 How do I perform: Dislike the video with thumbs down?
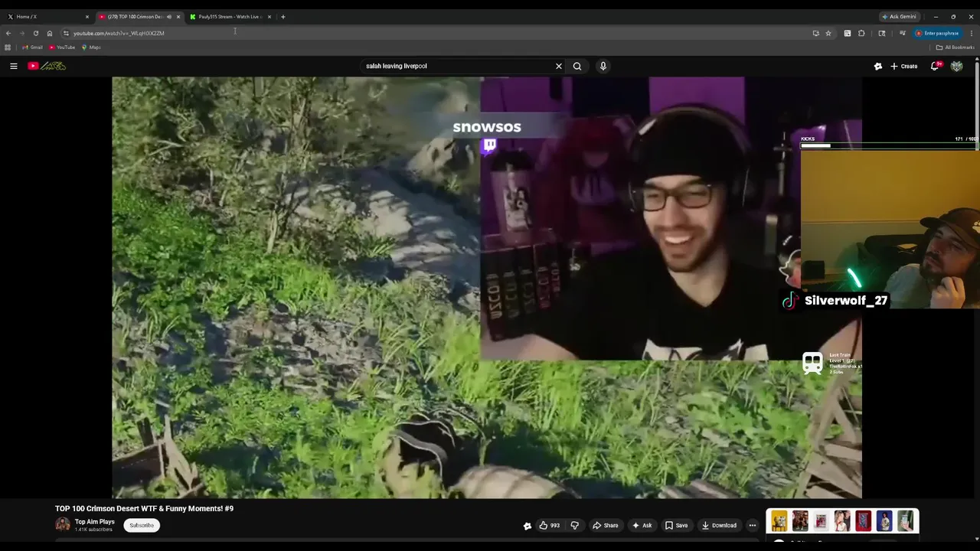click(x=574, y=525)
